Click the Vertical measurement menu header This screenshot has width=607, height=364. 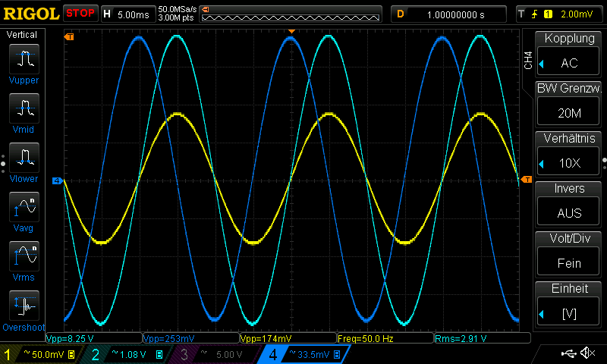(x=22, y=34)
